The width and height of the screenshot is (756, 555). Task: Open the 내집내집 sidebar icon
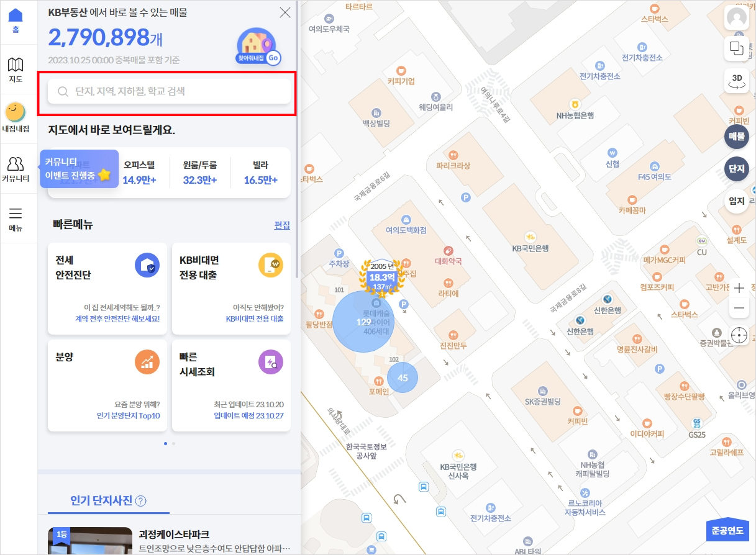[16, 119]
